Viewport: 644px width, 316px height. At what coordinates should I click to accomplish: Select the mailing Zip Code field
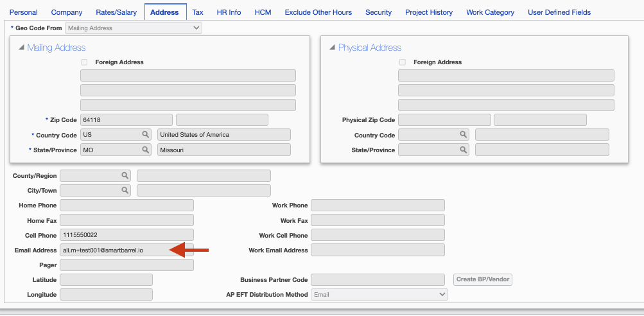[x=126, y=119]
